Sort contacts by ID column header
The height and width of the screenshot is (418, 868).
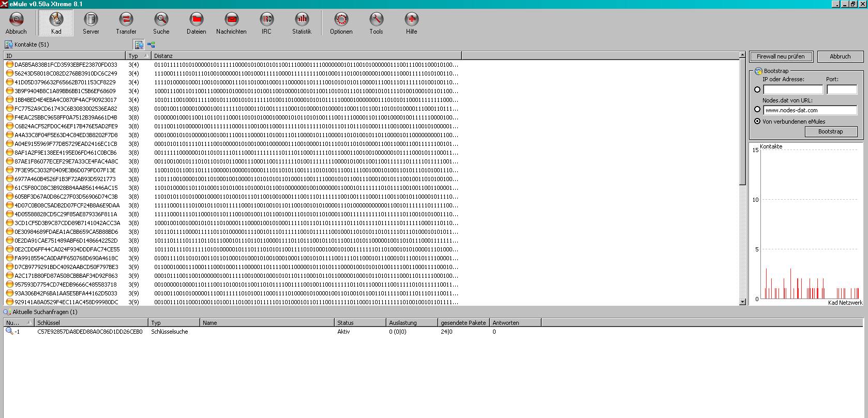point(65,55)
